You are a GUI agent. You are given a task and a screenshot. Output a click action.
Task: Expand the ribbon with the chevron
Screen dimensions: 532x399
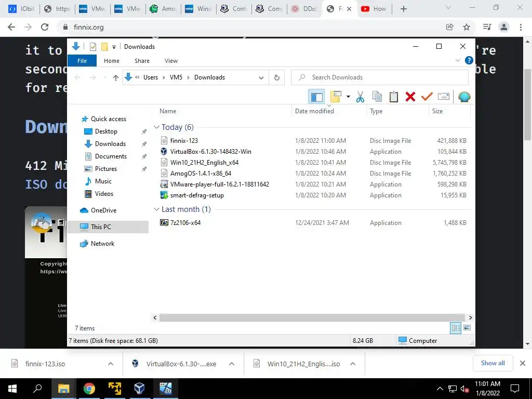[x=457, y=60]
